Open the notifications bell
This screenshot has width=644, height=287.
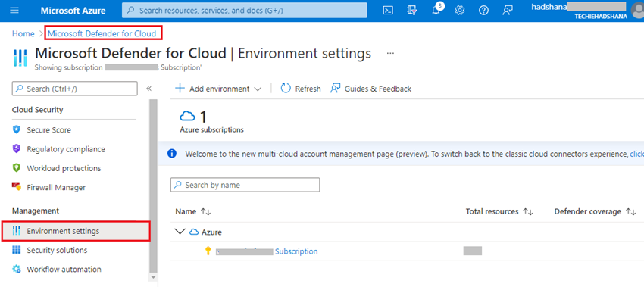pos(436,11)
